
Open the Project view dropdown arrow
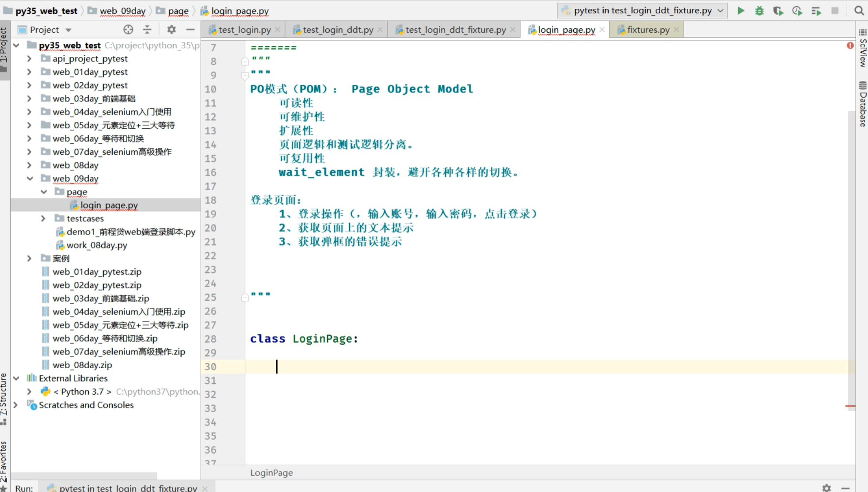(x=69, y=30)
